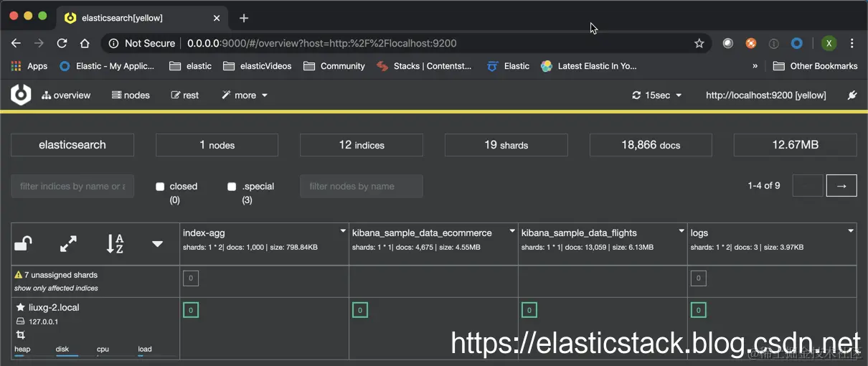Open the Elastic - My Applic... bookmark

tap(107, 66)
